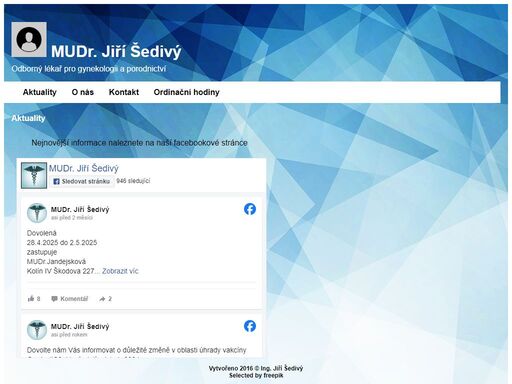Click the like thumbs-up icon on the first post
Screen dimensions: 512x384
point(31,298)
